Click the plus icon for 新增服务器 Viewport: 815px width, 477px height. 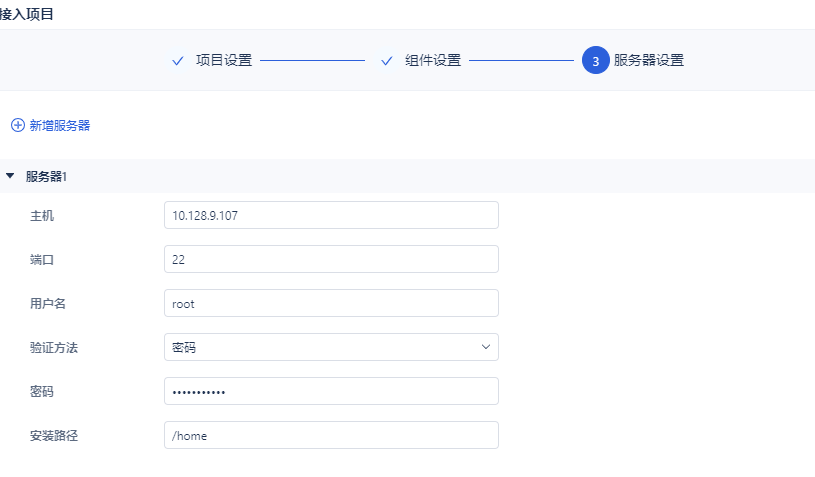pos(18,125)
